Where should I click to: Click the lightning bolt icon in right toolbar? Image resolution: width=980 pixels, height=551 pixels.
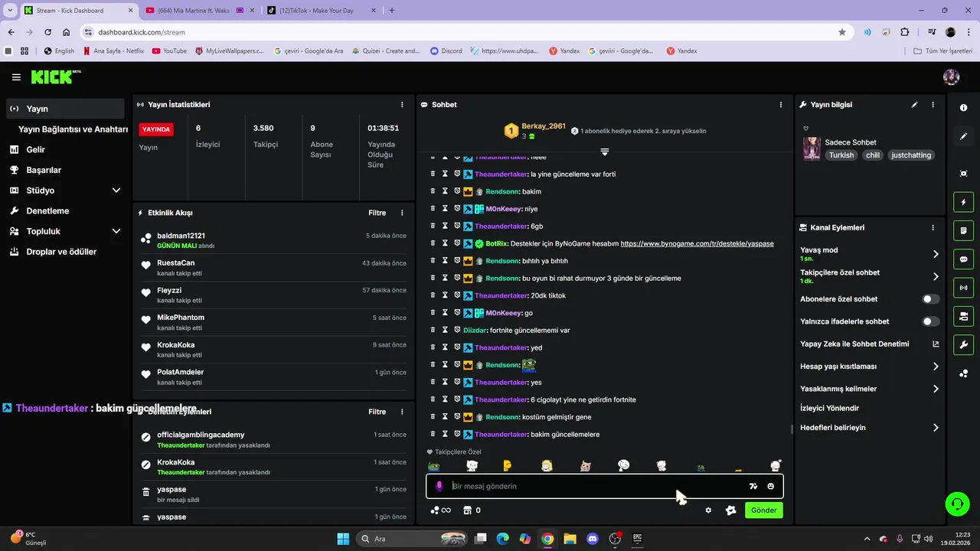click(963, 203)
